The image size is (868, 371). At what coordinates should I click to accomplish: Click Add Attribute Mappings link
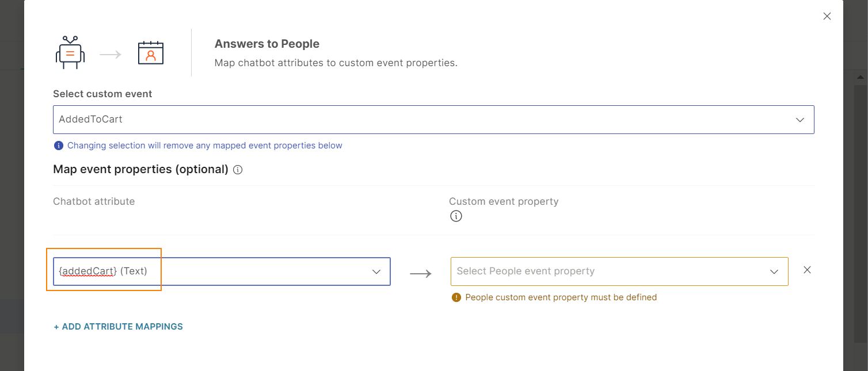tap(118, 327)
